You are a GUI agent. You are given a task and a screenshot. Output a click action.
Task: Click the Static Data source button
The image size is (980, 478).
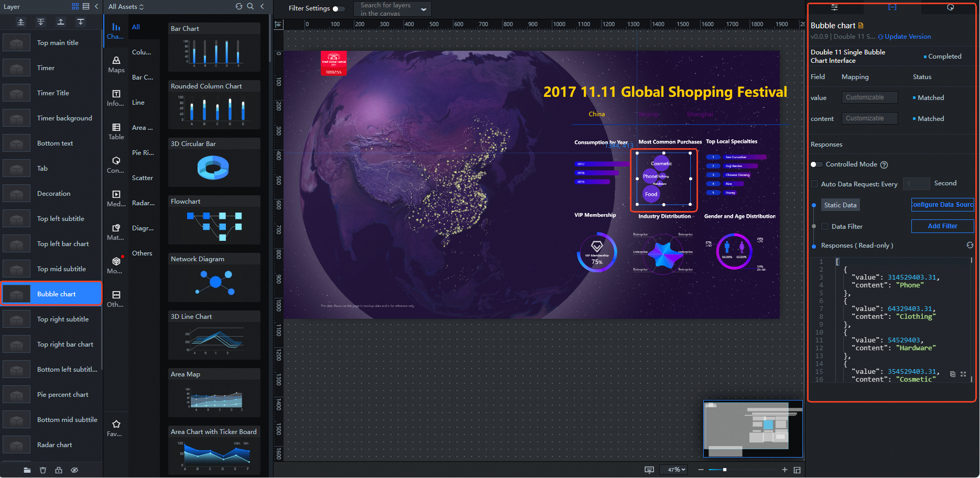coord(840,205)
